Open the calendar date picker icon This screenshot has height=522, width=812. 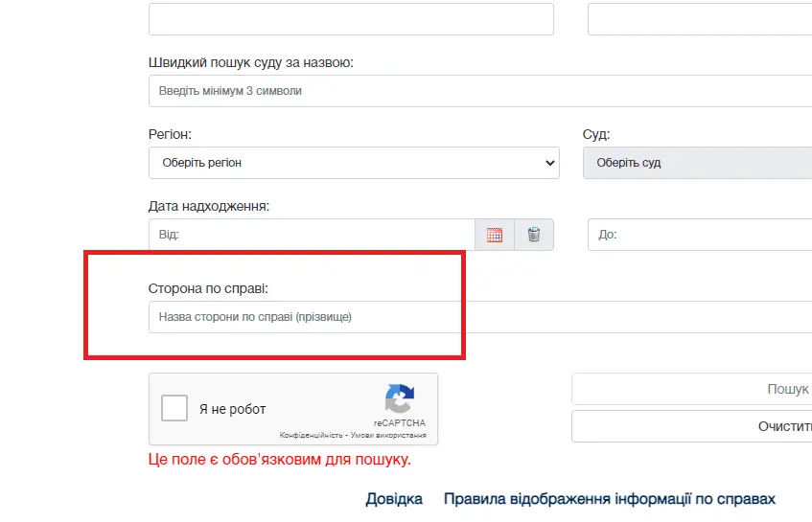click(x=495, y=235)
